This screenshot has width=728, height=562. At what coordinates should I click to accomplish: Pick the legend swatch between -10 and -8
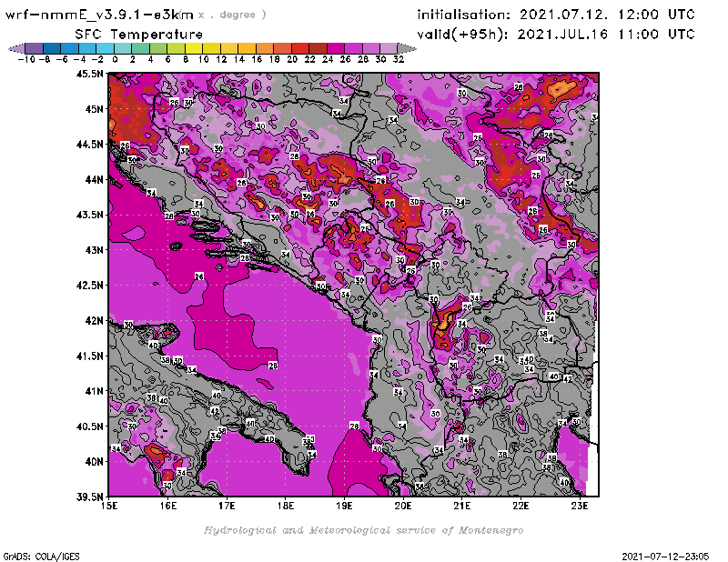pos(35,48)
